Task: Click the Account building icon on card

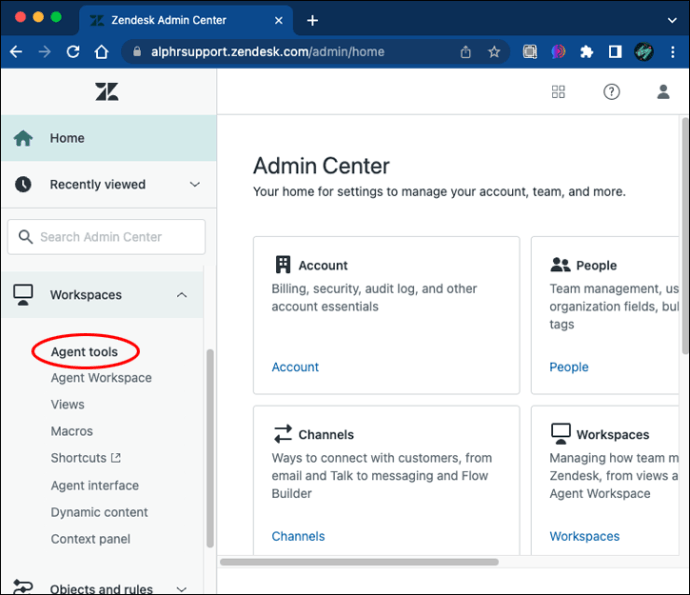Action: tap(283, 265)
